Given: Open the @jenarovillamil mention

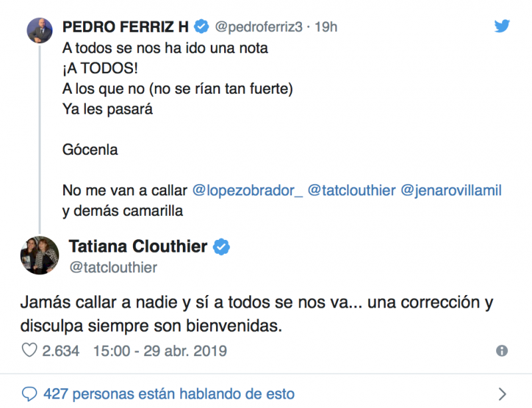Looking at the screenshot, I should pos(451,191).
